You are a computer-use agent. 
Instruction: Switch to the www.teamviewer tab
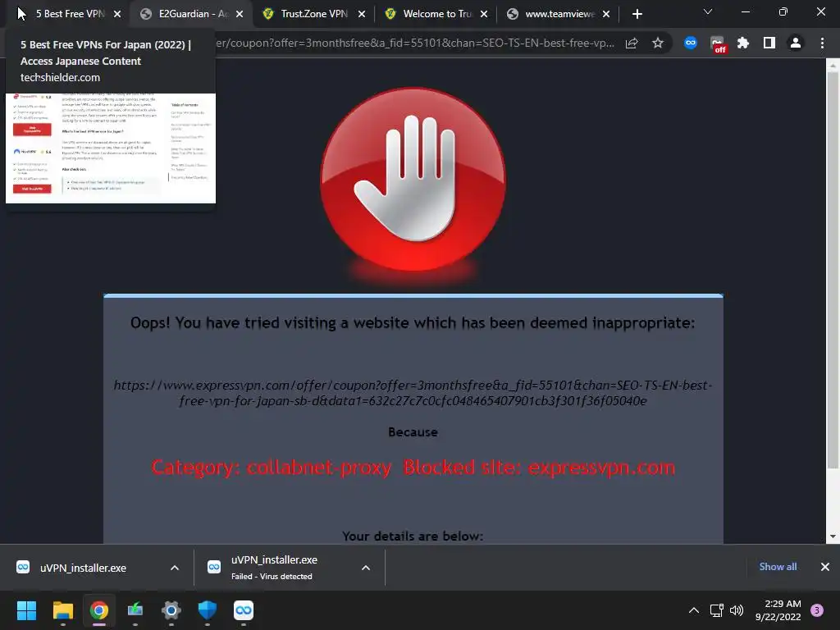click(x=559, y=14)
